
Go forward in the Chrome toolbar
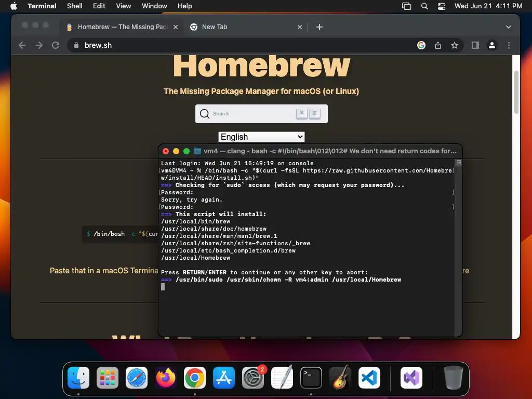point(39,45)
